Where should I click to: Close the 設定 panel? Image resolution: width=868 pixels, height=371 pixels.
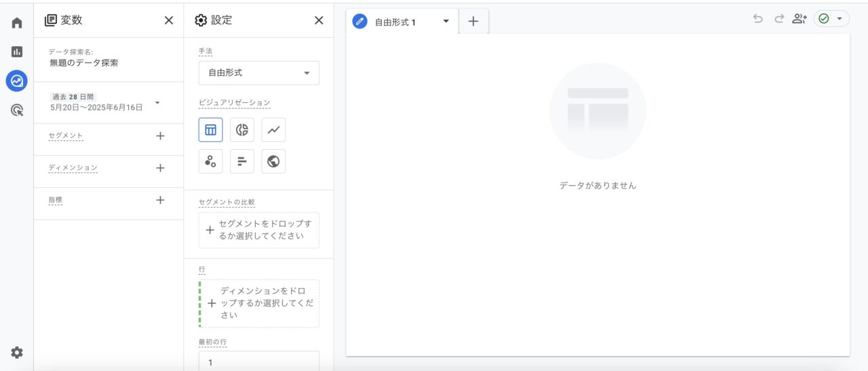pos(319,20)
